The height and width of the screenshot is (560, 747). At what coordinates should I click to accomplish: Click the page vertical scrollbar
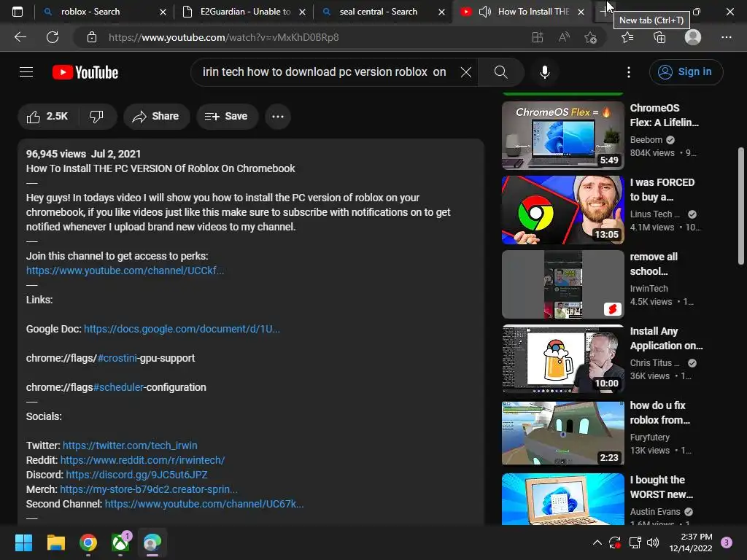click(741, 206)
